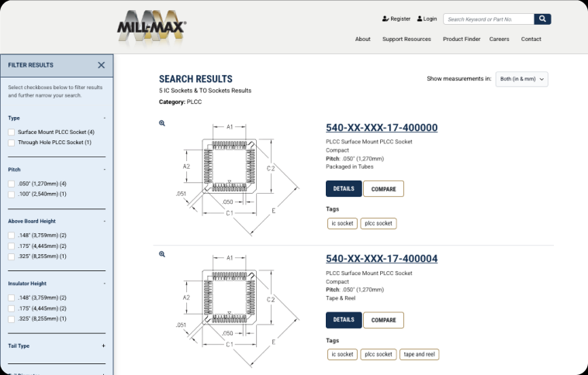This screenshot has height=375, width=588.
Task: Open the 540-XX-XXX-17-400000 product link
Action: pyautogui.click(x=382, y=128)
